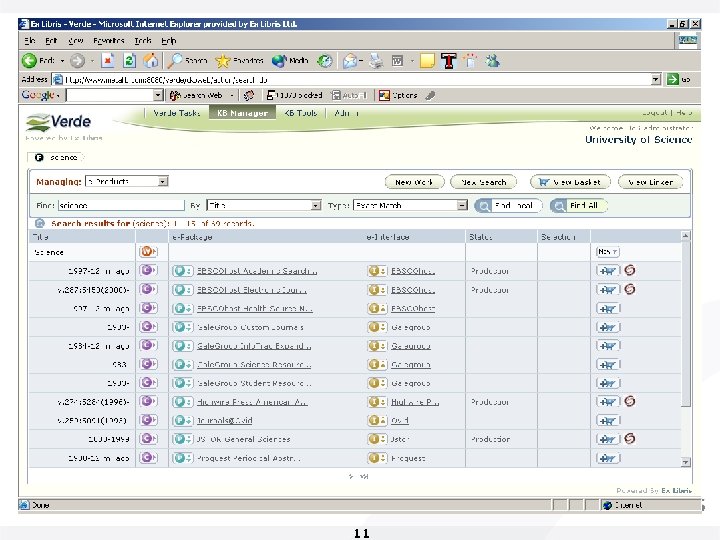This screenshot has height=540, width=720.
Task: Switch to the Admin tab
Action: coord(346,112)
